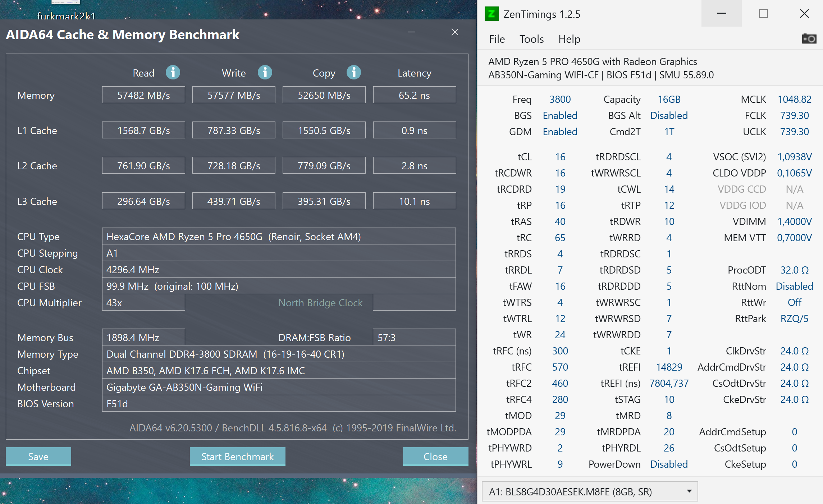Click the empty North Bridge Clock field
The width and height of the screenshot is (823, 504).
414,303
